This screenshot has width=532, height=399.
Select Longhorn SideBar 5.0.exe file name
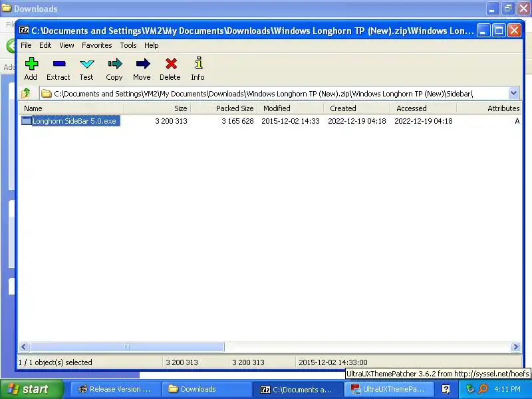[x=74, y=121]
